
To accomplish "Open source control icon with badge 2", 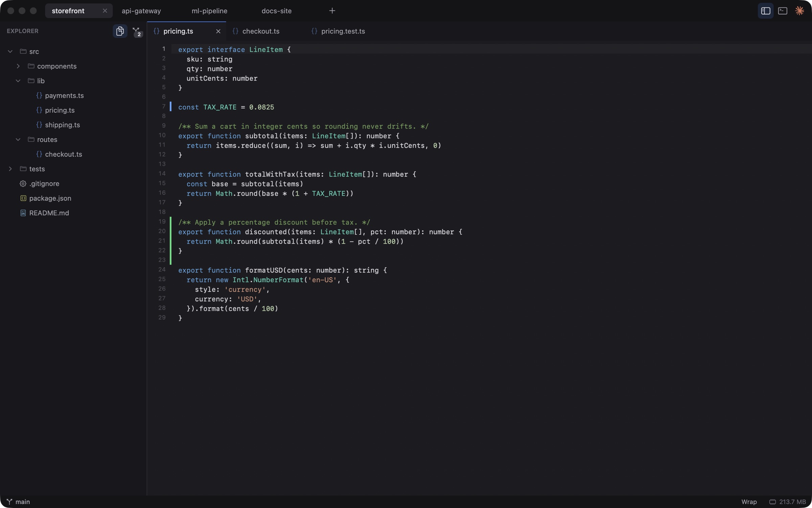I will pos(137,31).
